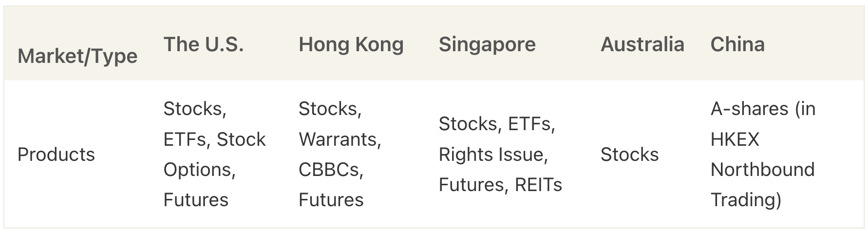Click the Australia column header

tap(642, 44)
